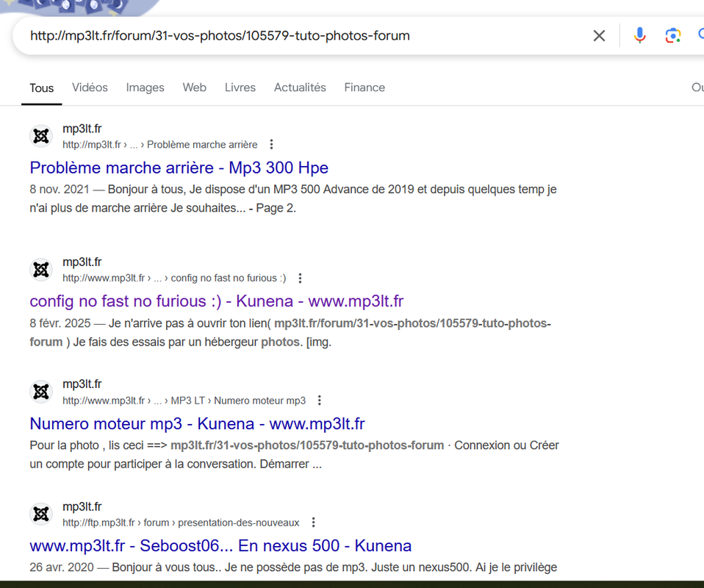
Task: Click site name 'mp3lt.fr' above Numero moteur mp3
Action: (82, 384)
